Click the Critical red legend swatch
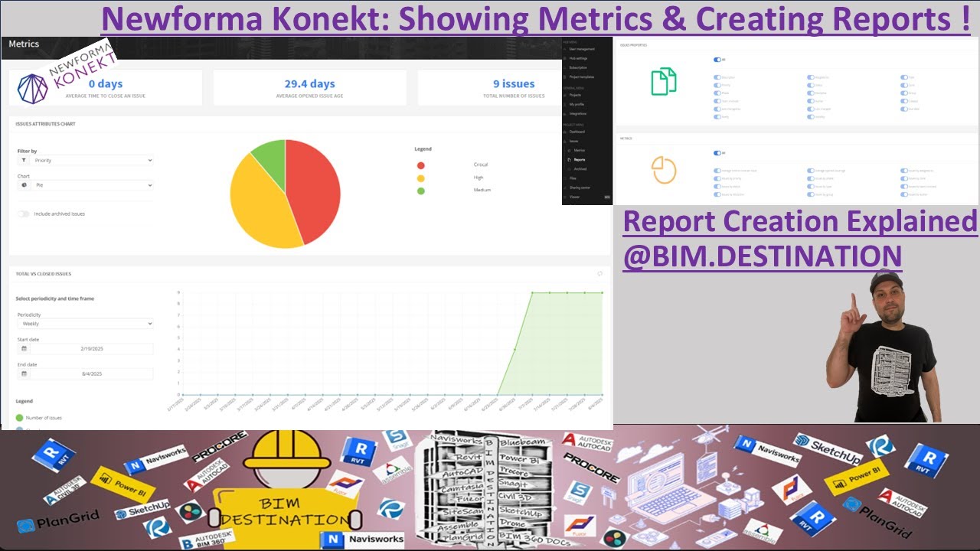The image size is (980, 551). tap(420, 165)
